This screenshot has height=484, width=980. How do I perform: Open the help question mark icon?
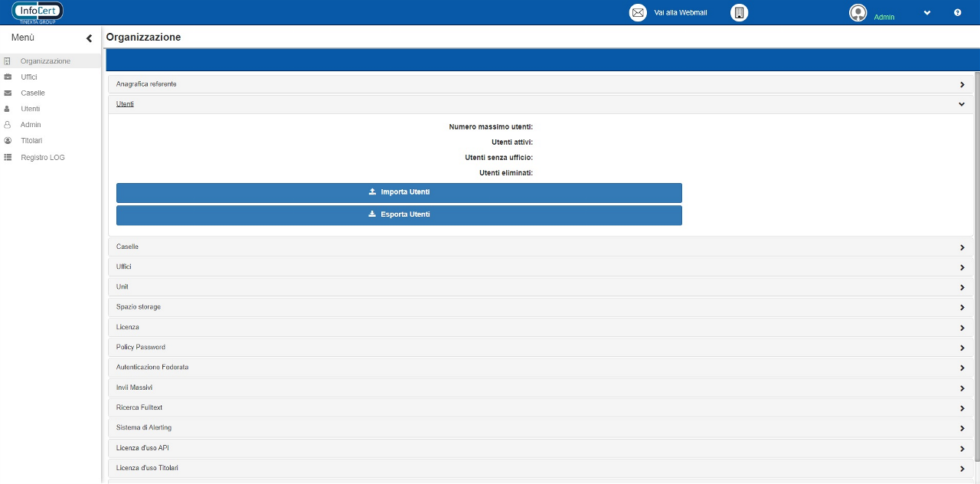(957, 13)
